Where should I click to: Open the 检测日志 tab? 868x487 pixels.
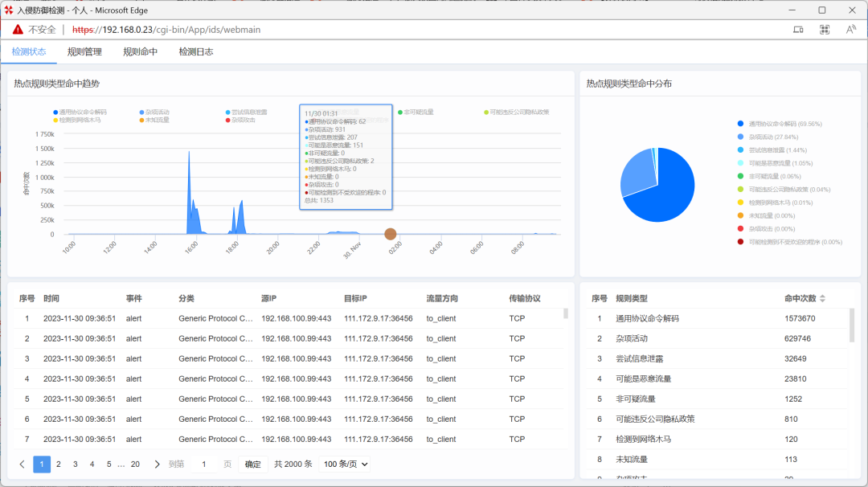[x=196, y=51]
